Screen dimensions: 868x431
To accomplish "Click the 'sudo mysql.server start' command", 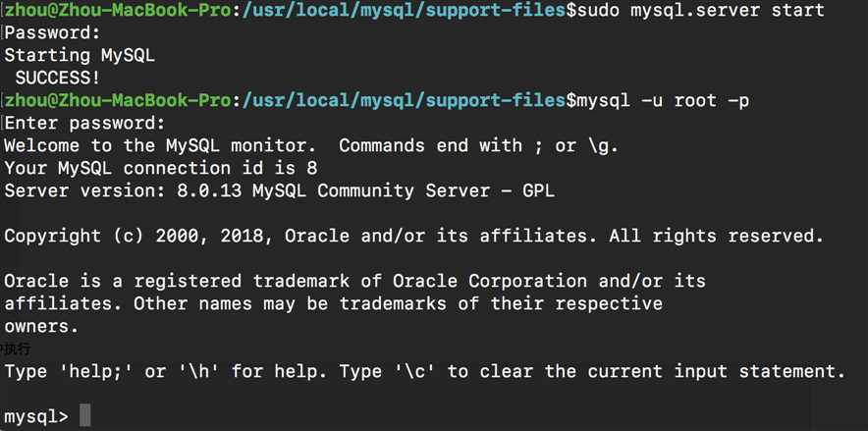I will pyautogui.click(x=696, y=10).
